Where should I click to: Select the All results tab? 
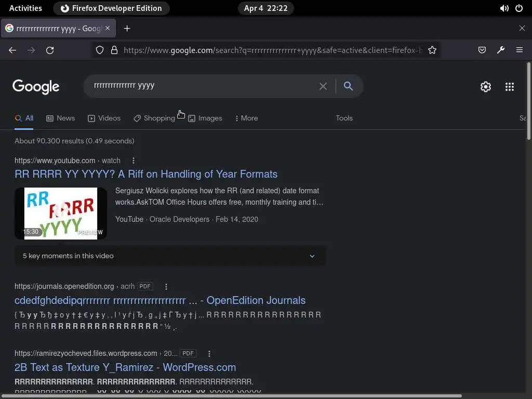(x=24, y=118)
